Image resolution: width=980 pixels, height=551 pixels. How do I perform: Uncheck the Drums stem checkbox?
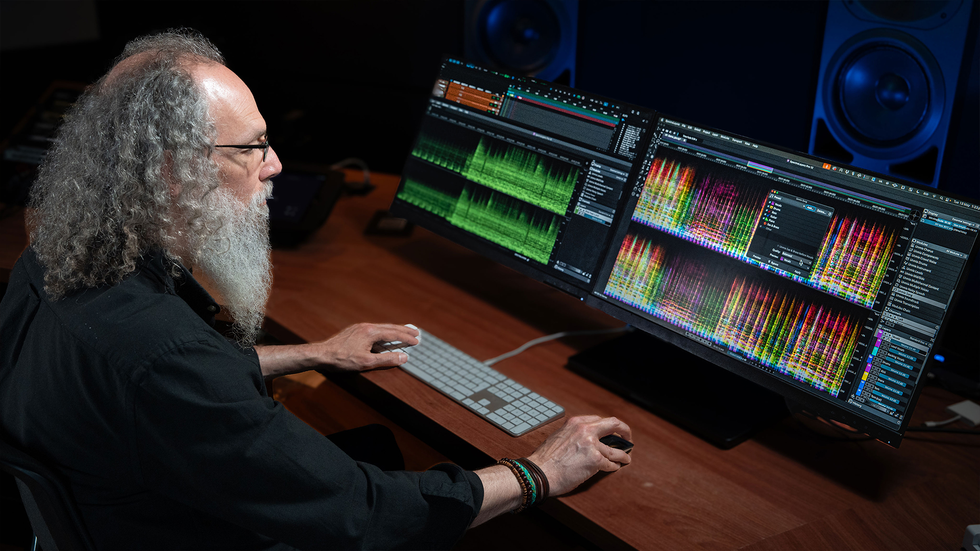768,206
